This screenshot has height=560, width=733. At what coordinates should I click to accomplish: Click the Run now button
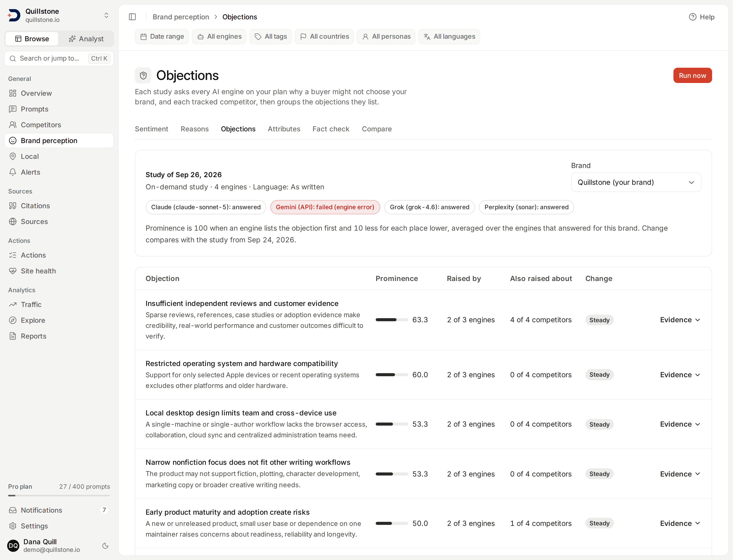tap(692, 75)
